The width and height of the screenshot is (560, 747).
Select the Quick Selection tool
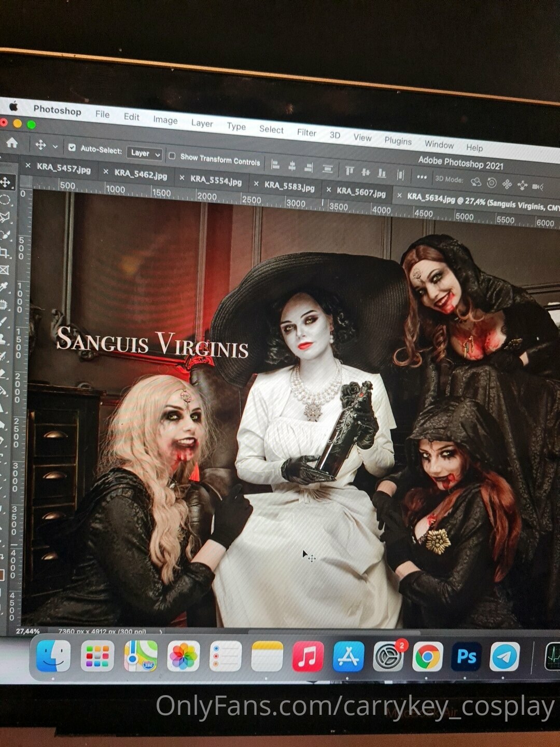pos(5,234)
